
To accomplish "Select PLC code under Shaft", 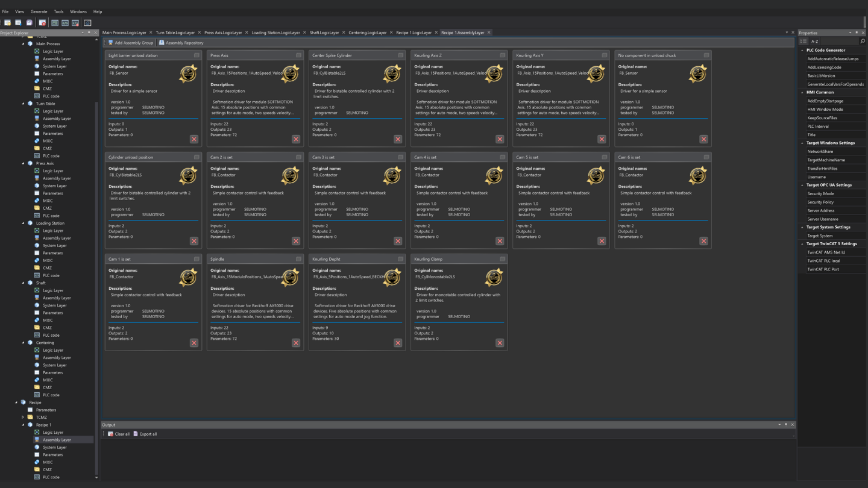I will click(x=51, y=335).
